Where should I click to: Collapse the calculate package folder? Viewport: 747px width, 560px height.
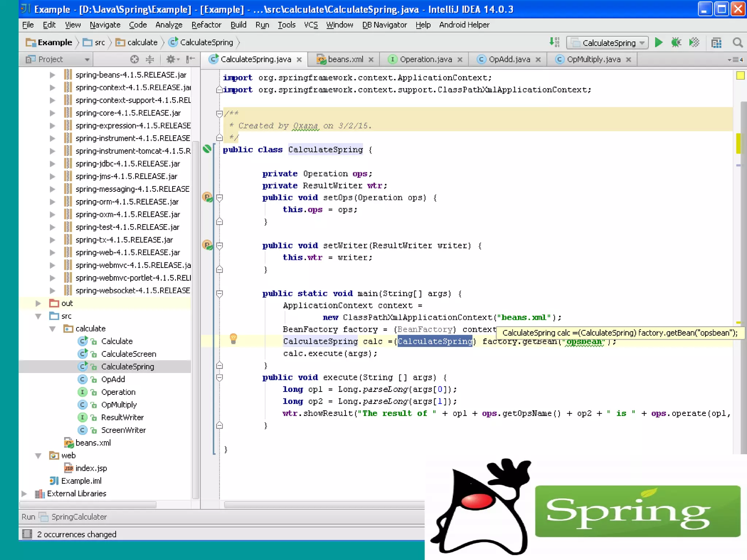[53, 329]
